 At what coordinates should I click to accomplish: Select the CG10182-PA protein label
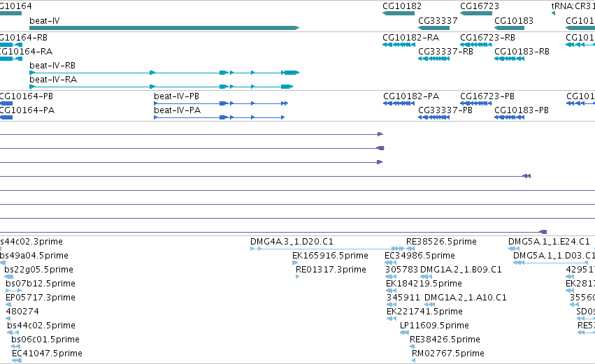(411, 96)
